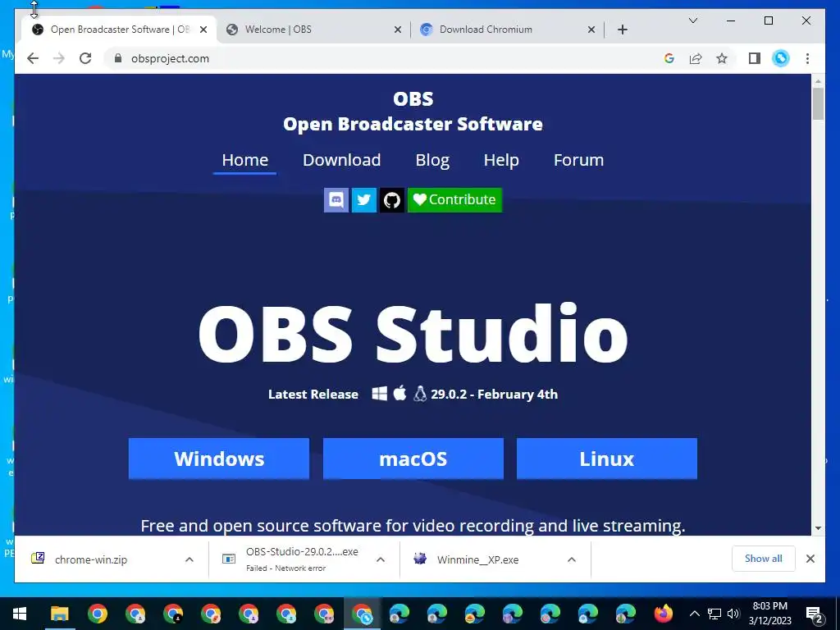Close the downloads bar
The width and height of the screenshot is (840, 630).
pos(810,559)
